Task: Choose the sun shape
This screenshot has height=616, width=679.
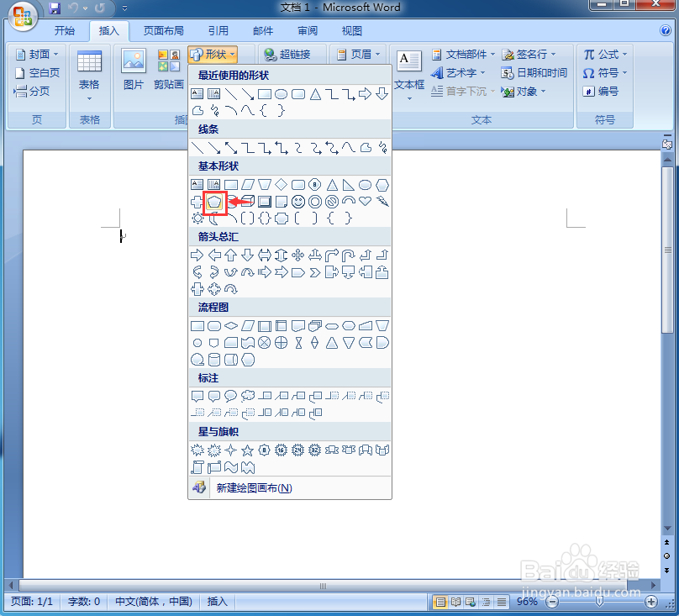Action: click(x=197, y=218)
